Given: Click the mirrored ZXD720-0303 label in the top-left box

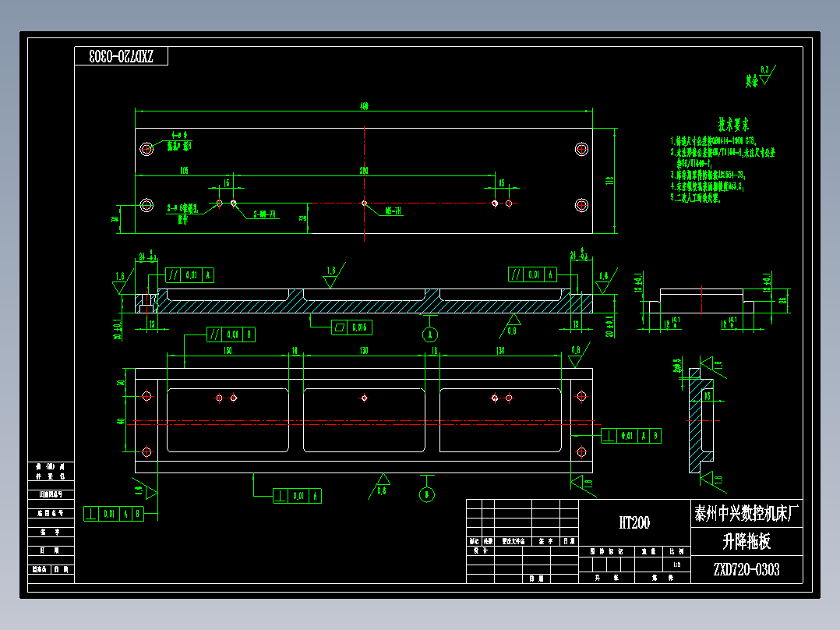Looking at the screenshot, I should (x=121, y=56).
